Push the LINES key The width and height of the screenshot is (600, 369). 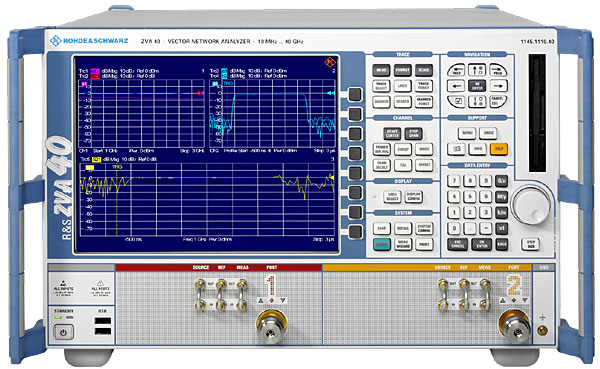403,86
